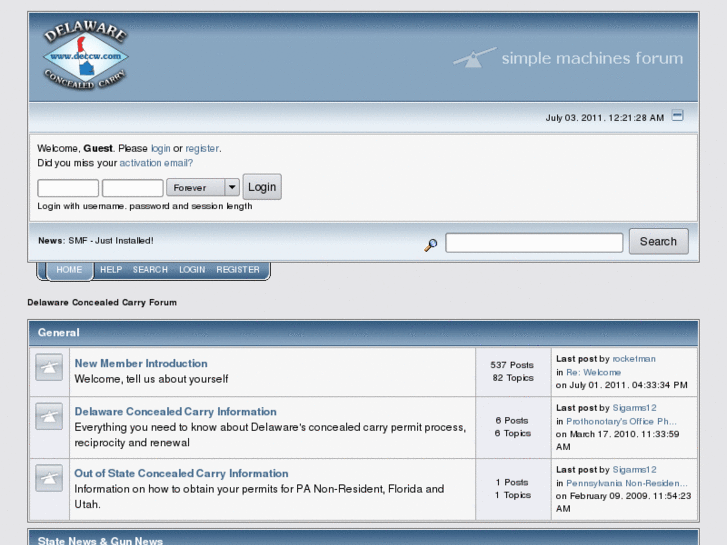Image resolution: width=727 pixels, height=545 pixels.
Task: View Sigarms12 profile in the Delaware Concealed Carry Information row
Action: coord(634,408)
